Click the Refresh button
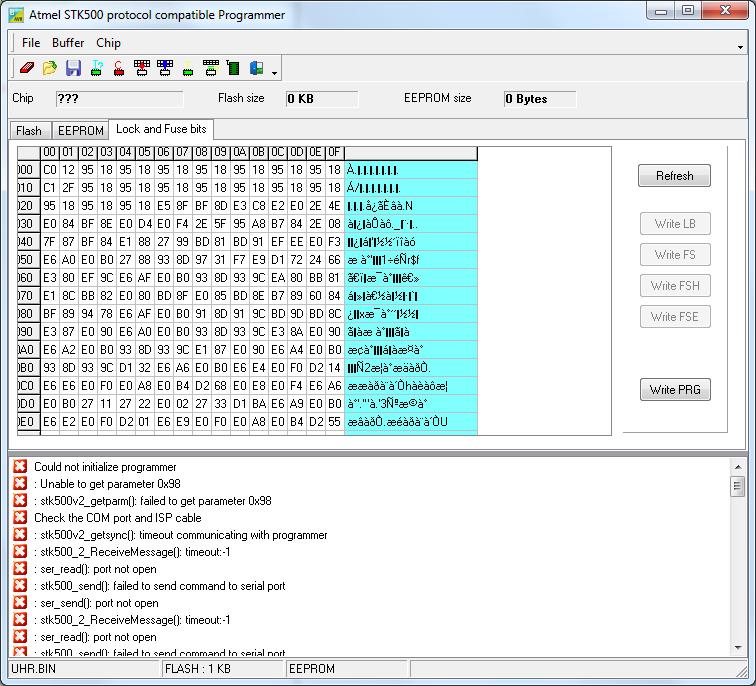 [x=674, y=175]
